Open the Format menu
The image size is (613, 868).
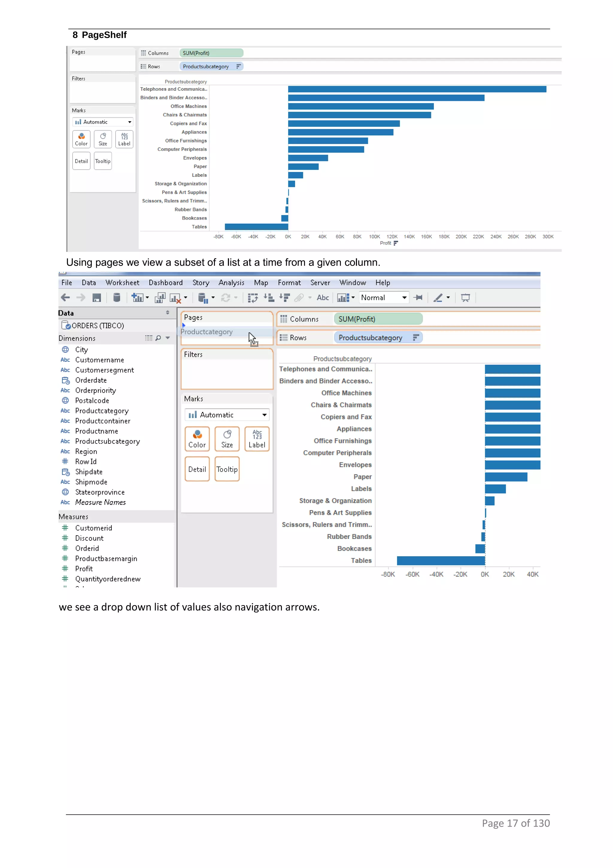pyautogui.click(x=289, y=283)
